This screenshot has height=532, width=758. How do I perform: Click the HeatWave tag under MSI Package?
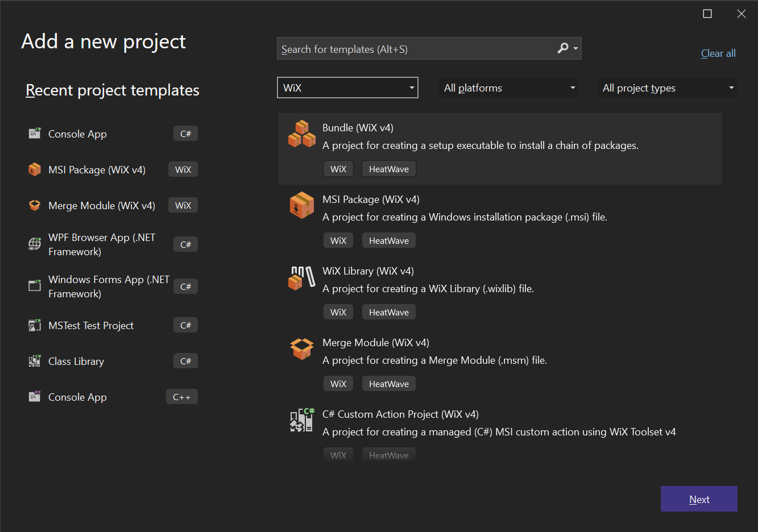tap(388, 240)
